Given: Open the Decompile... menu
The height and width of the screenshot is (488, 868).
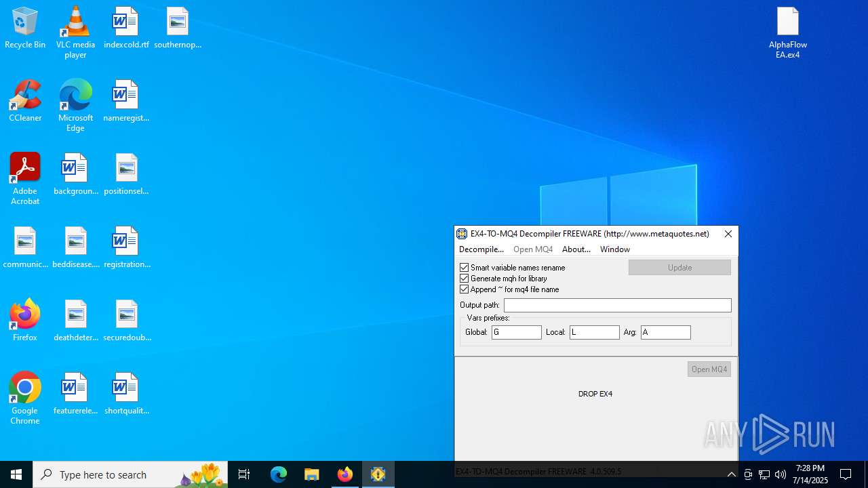Looking at the screenshot, I should (481, 249).
